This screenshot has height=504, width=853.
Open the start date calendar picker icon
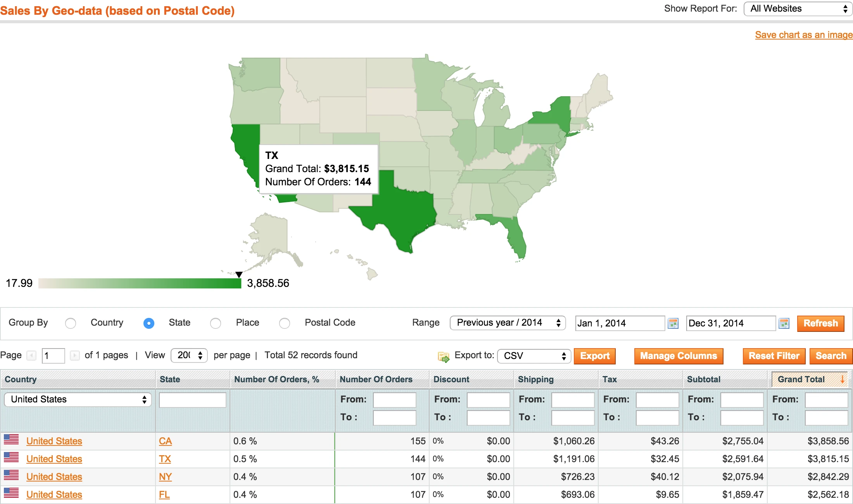pyautogui.click(x=673, y=323)
